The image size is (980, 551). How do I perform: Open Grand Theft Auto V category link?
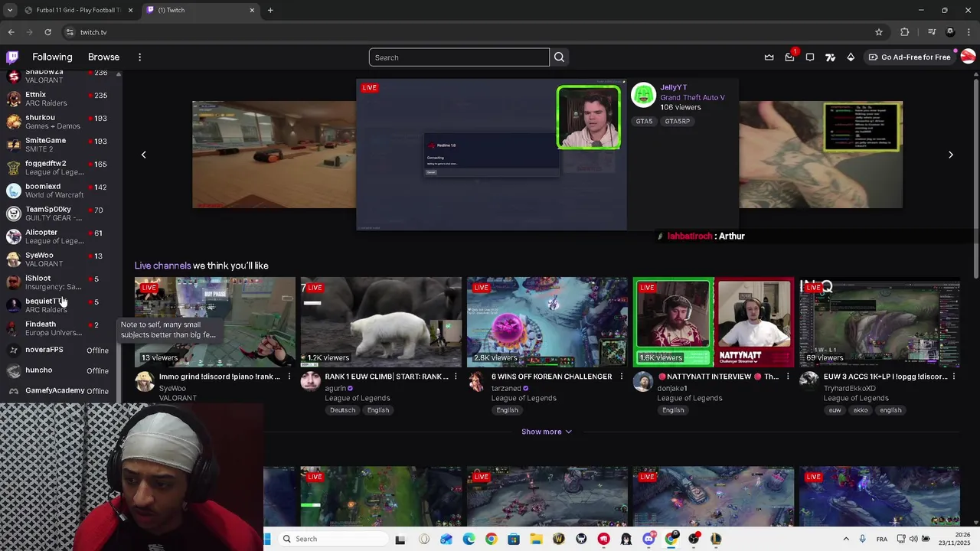click(x=692, y=98)
